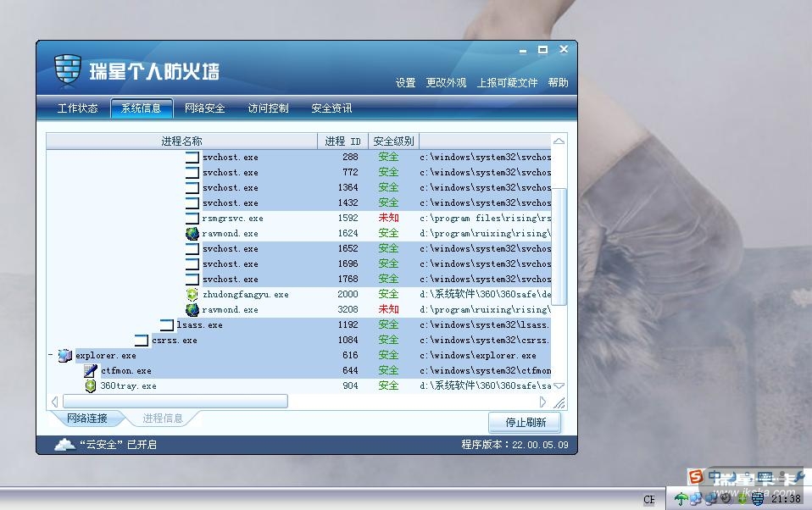The height and width of the screenshot is (510, 812).
Task: Select the svchost.exe icon for PID 1652
Action: point(192,248)
